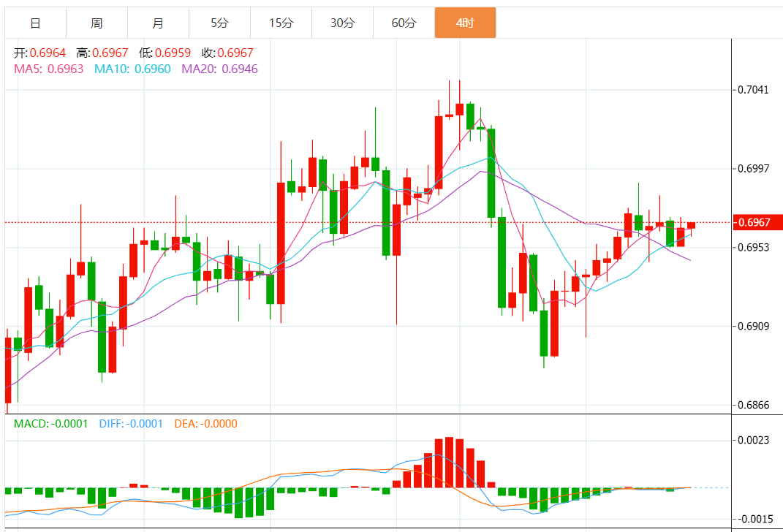The height and width of the screenshot is (532, 783).
Task: Click the 0.7041 price axis label
Action: point(753,90)
